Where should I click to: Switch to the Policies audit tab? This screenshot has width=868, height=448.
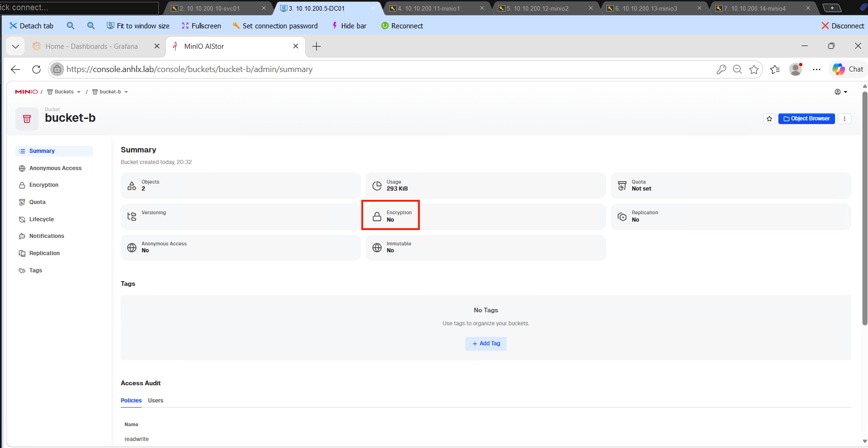(131, 401)
